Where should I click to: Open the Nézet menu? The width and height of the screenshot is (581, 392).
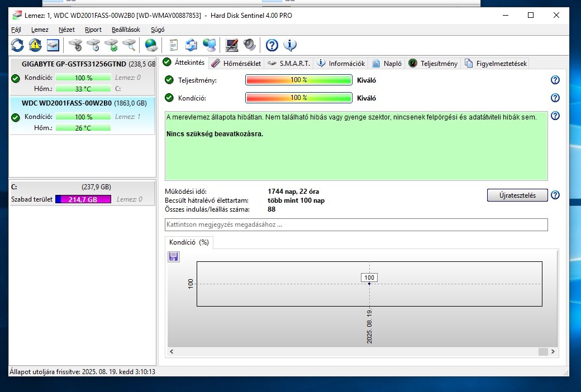66,30
